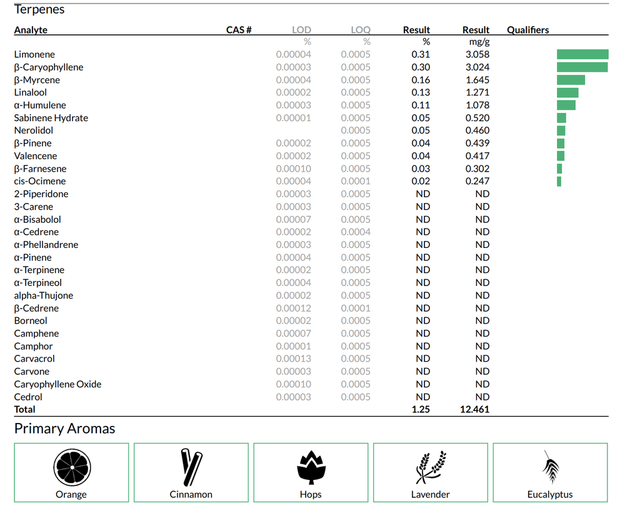
Task: Click the Qualifiers column header
Action: [x=528, y=30]
